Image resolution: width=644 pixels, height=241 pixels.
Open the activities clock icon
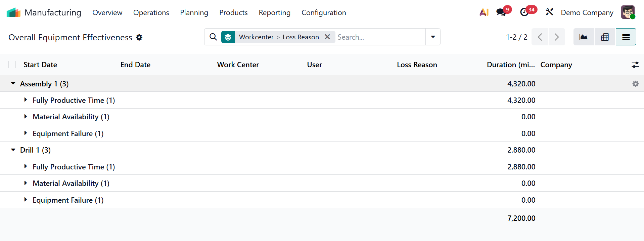524,12
